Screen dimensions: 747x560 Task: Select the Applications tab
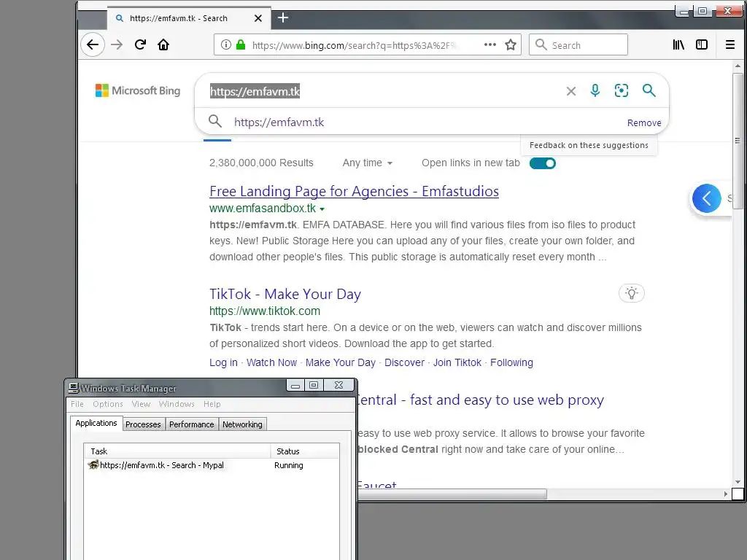point(96,423)
